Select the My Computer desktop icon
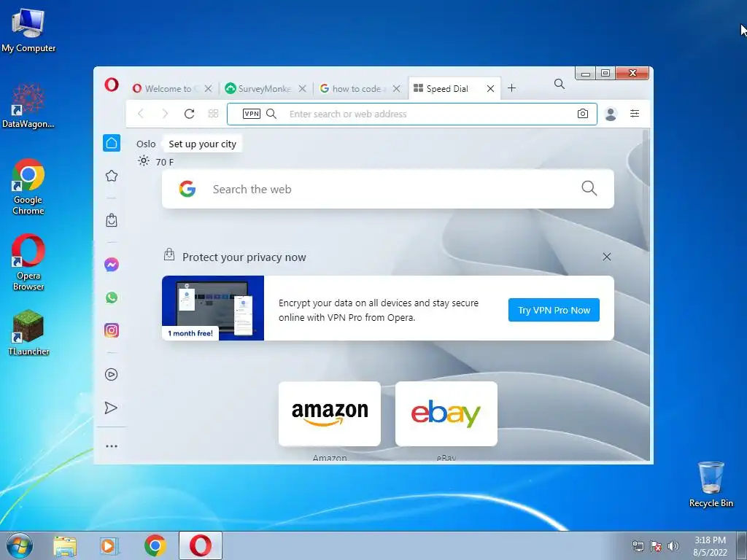 28,30
